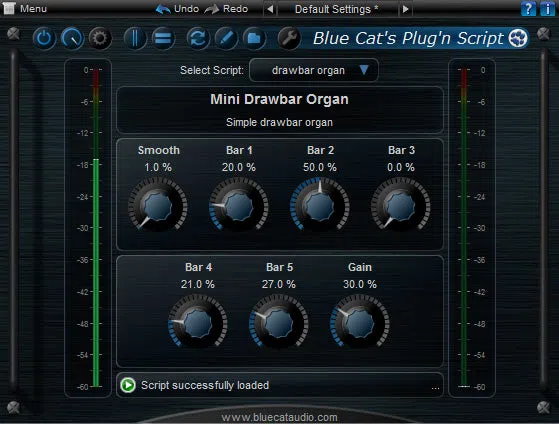Go to the next preset arrow

pos(405,9)
